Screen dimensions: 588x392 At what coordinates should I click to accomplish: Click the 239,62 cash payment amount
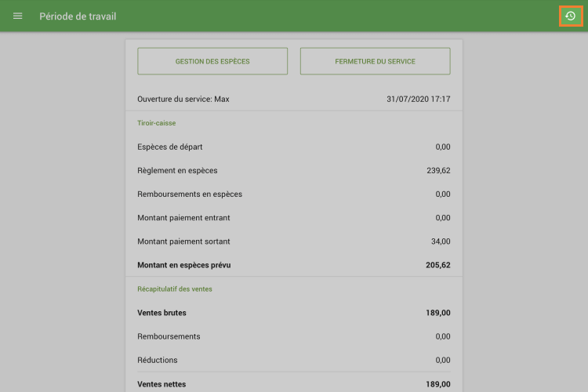click(437, 170)
